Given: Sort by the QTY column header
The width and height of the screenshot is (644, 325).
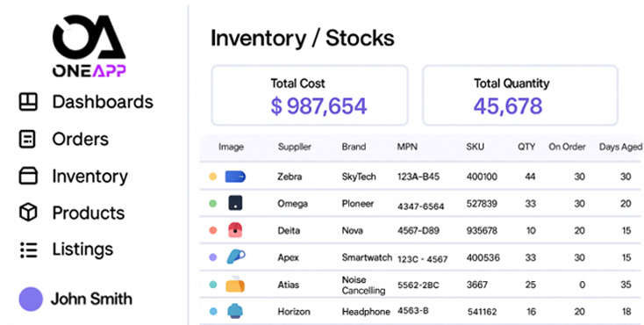Looking at the screenshot, I should (x=526, y=147).
